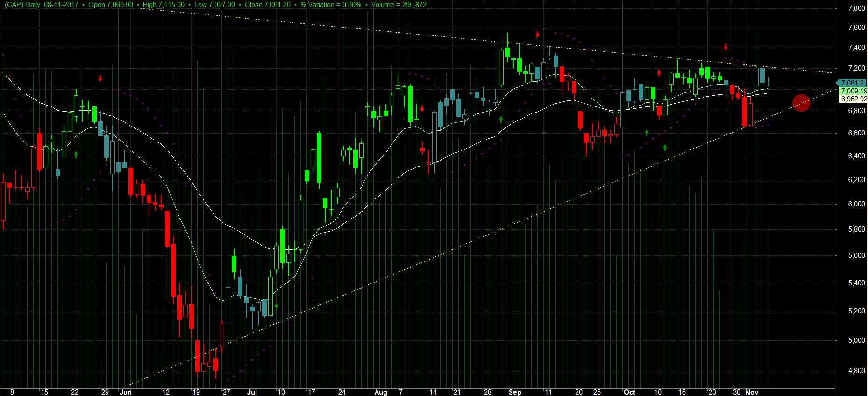This screenshot has height=396, width=868.
Task: Select the Low 7,027.00 value in header
Action: tap(214, 5)
